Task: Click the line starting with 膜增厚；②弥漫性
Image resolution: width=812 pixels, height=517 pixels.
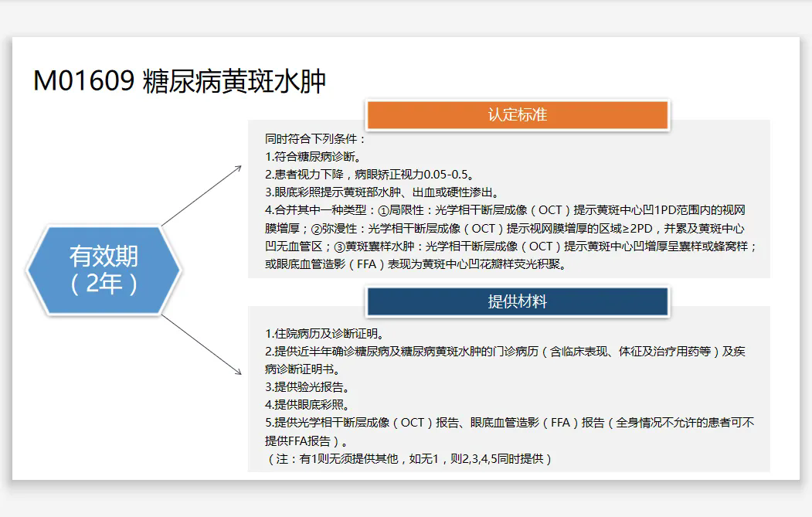Action: (505, 229)
